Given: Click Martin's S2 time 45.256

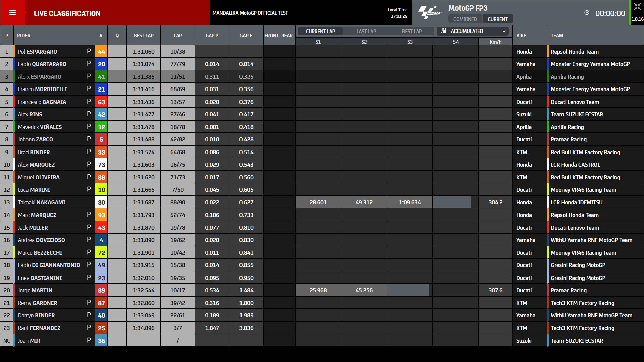Looking at the screenshot, I should tap(364, 290).
